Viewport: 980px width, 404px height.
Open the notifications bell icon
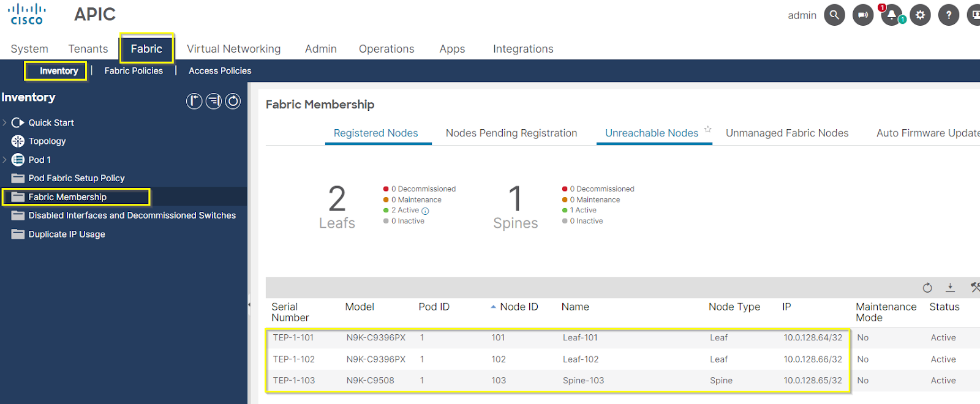click(x=892, y=15)
